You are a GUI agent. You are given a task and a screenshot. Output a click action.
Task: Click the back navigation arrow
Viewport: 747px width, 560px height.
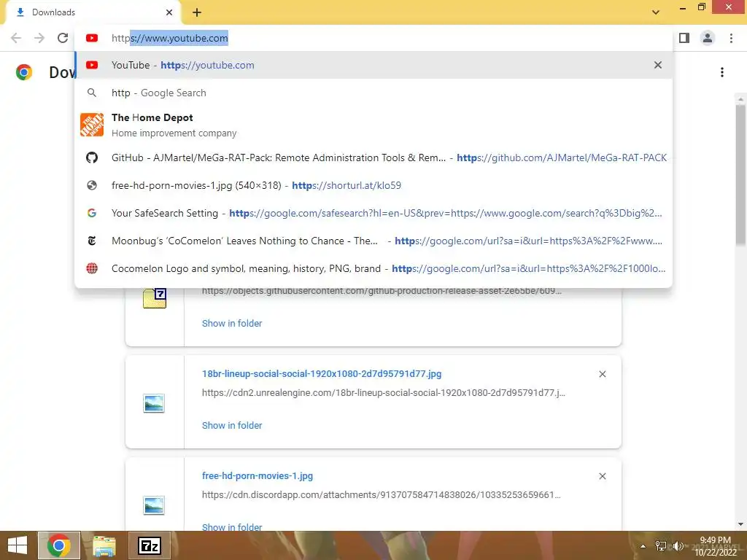[x=16, y=38]
